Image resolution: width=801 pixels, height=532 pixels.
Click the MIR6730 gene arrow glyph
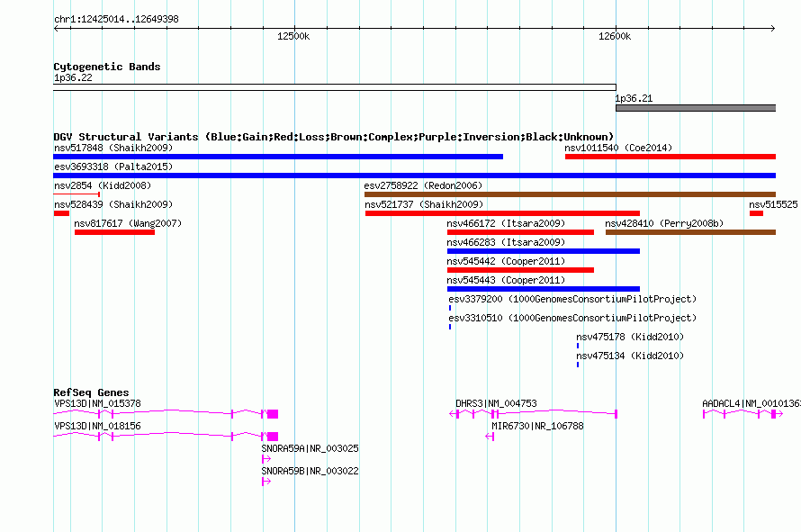click(490, 437)
